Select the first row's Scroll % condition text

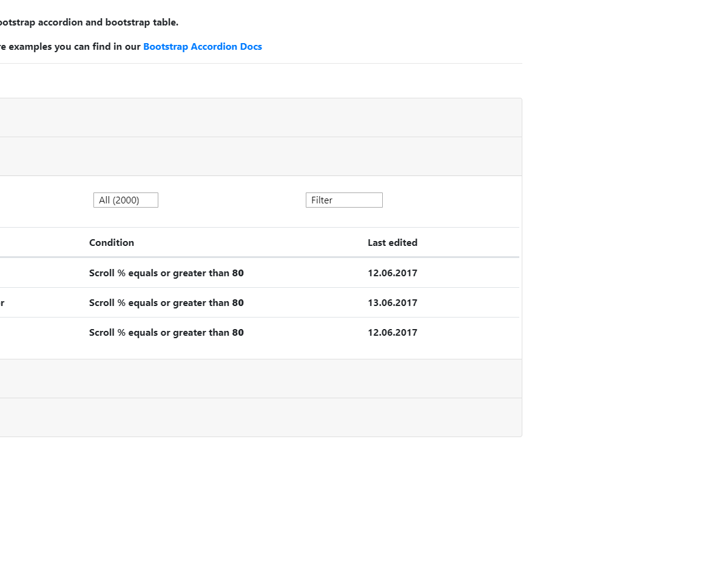pyautogui.click(x=166, y=273)
